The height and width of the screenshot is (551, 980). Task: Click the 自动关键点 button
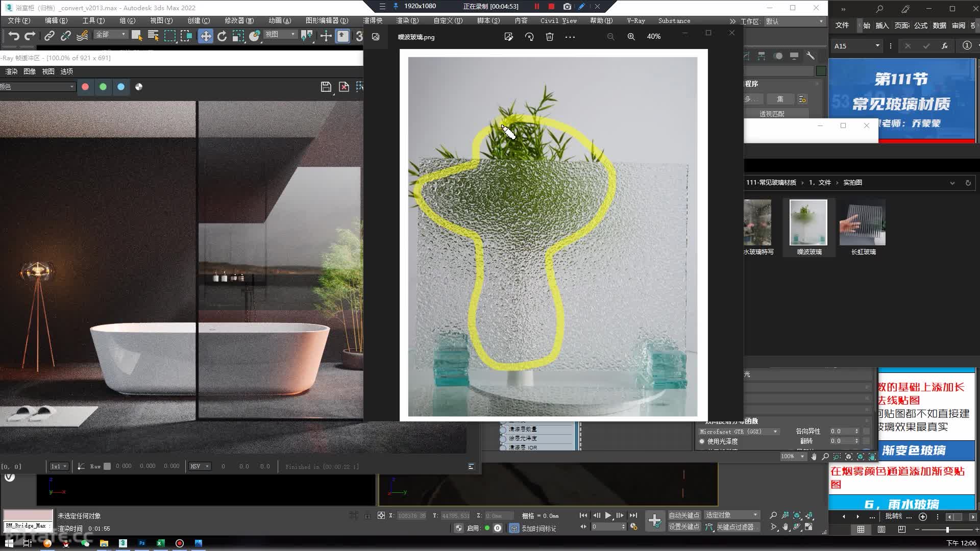click(684, 515)
